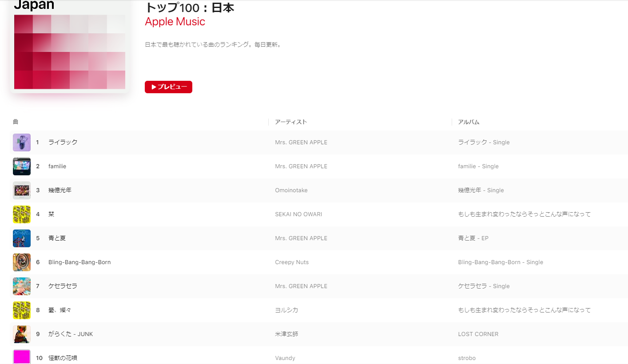The height and width of the screenshot is (364, 628).
Task: Select song title familie in row 2
Action: tap(57, 166)
